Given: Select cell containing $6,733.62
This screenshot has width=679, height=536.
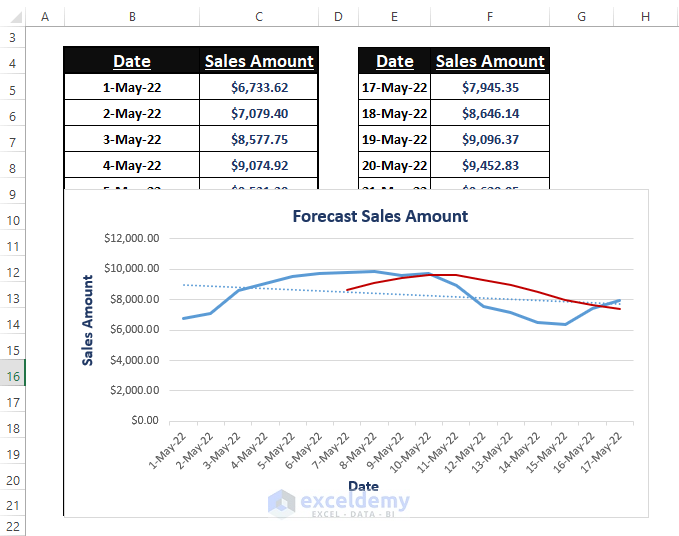Looking at the screenshot, I should (x=259, y=88).
